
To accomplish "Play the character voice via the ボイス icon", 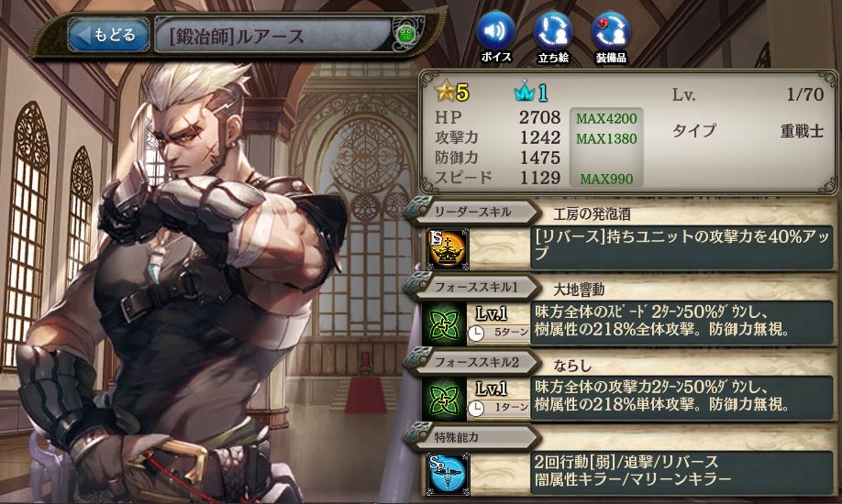I will (495, 37).
